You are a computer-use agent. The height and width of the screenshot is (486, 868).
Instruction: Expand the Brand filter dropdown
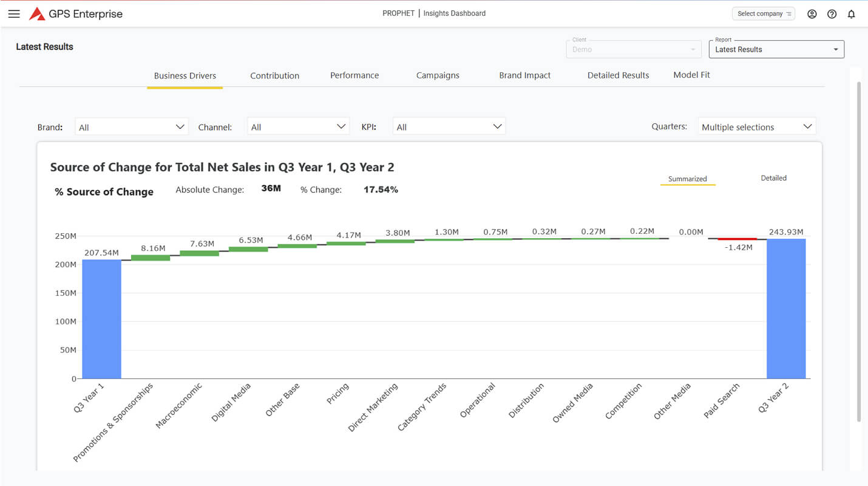tap(131, 127)
